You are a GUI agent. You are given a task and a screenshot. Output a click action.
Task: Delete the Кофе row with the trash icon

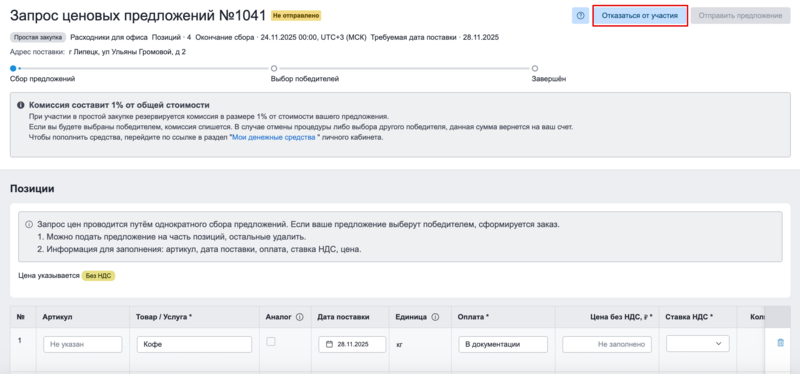(x=780, y=343)
